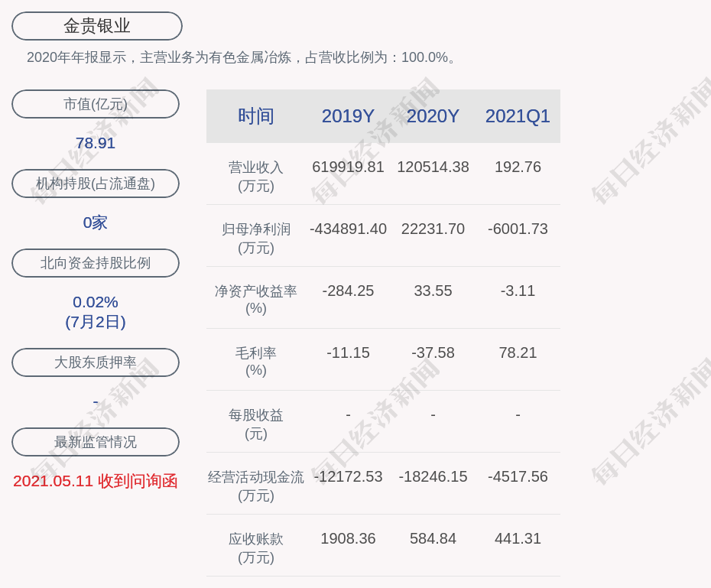Select the 归母净利润(万元) row label
The width and height of the screenshot is (711, 588).
(256, 239)
